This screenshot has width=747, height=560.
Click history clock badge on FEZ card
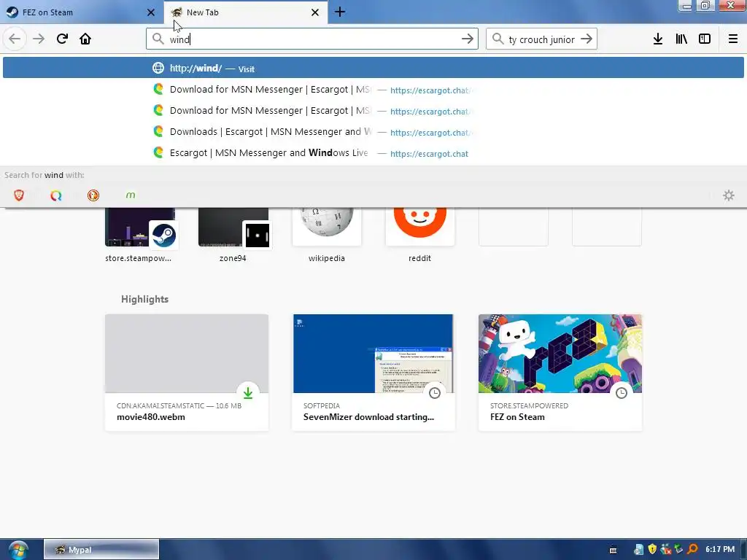(622, 393)
